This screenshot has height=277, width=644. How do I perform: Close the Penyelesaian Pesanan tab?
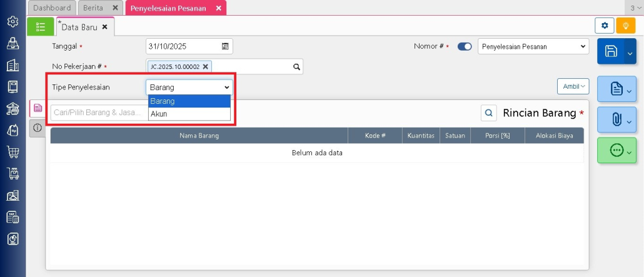point(218,8)
